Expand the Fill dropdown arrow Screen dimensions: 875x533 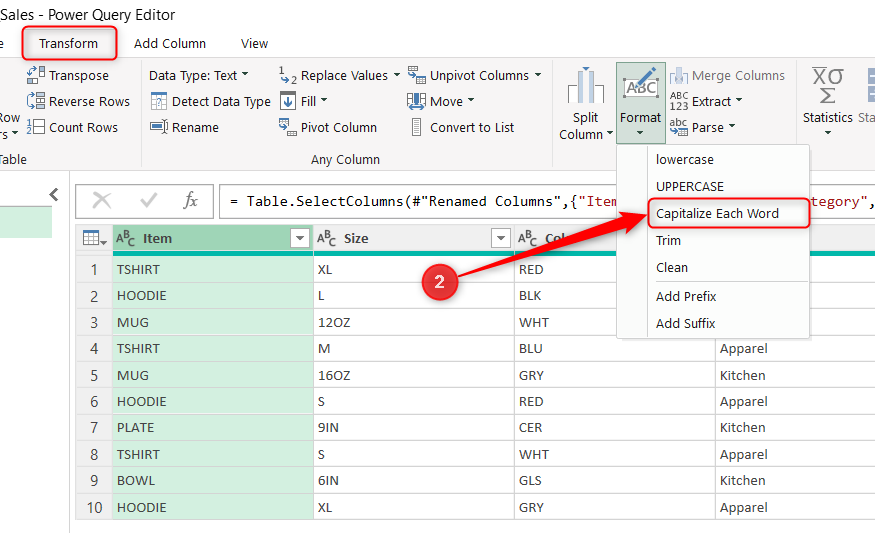click(x=324, y=100)
